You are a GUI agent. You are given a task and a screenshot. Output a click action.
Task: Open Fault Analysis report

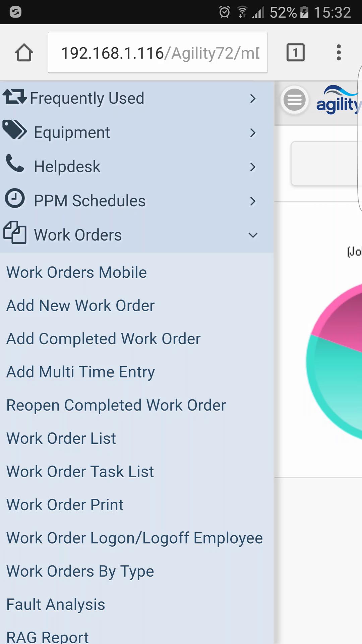pyautogui.click(x=56, y=604)
